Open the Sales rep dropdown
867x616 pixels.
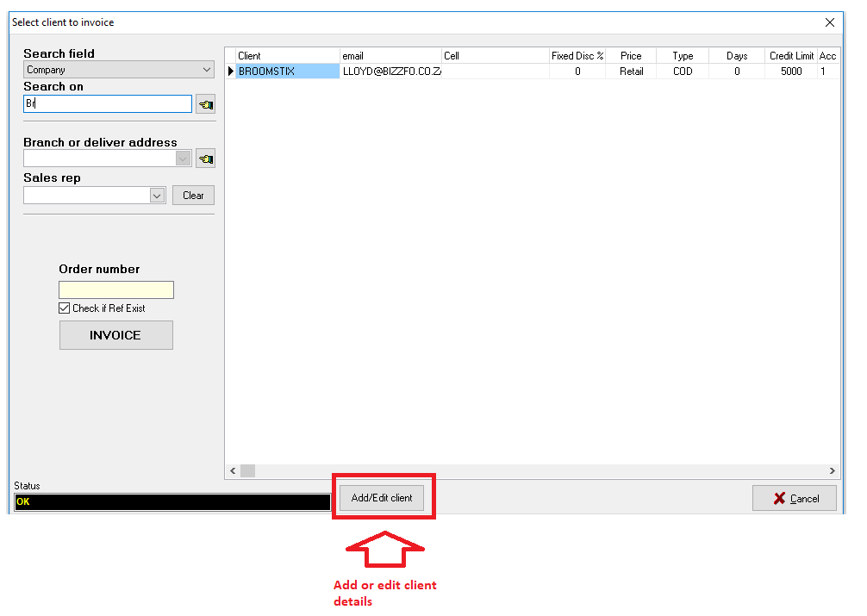point(157,196)
